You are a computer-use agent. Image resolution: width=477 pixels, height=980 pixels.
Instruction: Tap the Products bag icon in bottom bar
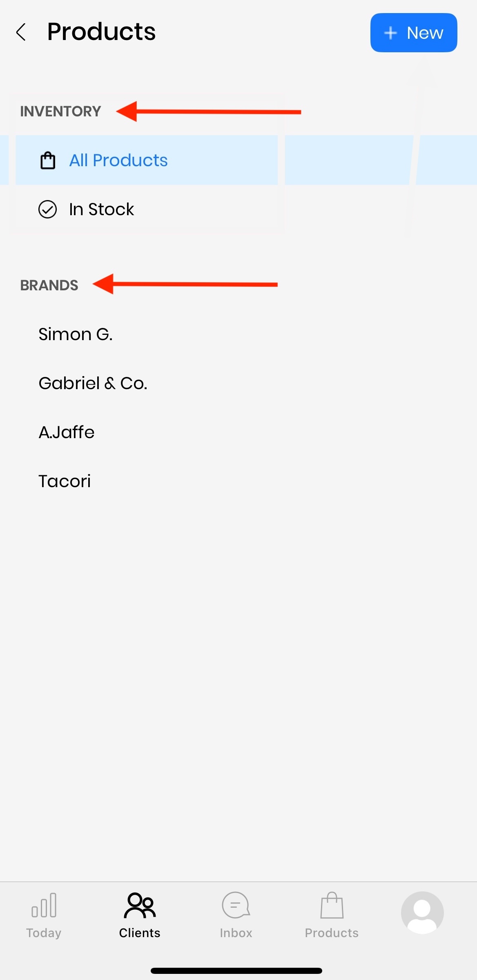(332, 906)
